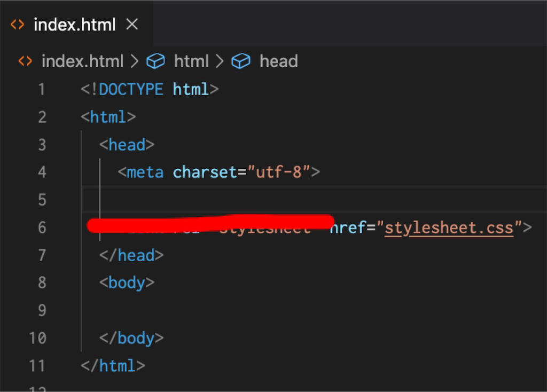Image resolution: width=547 pixels, height=392 pixels.
Task: Open the stylesheet.css link
Action: pyautogui.click(x=449, y=228)
